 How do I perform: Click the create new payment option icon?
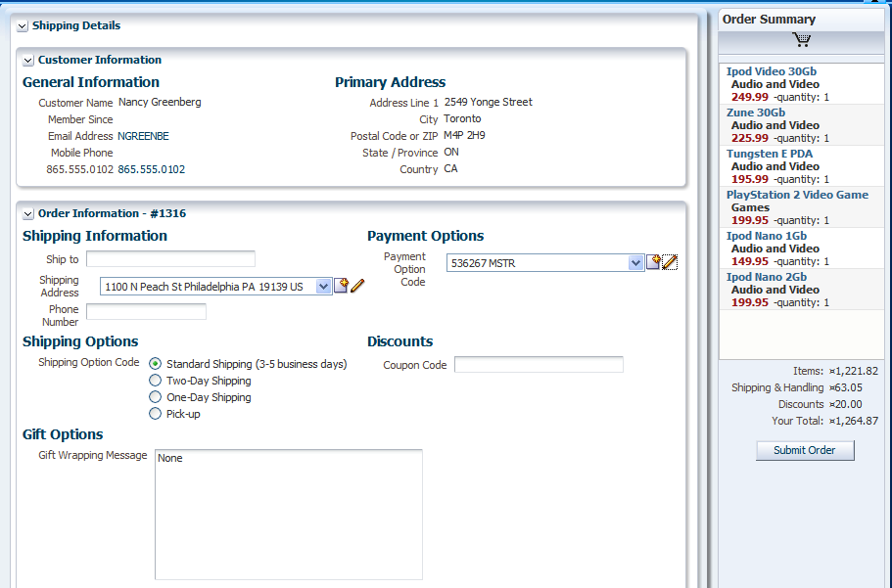point(654,261)
